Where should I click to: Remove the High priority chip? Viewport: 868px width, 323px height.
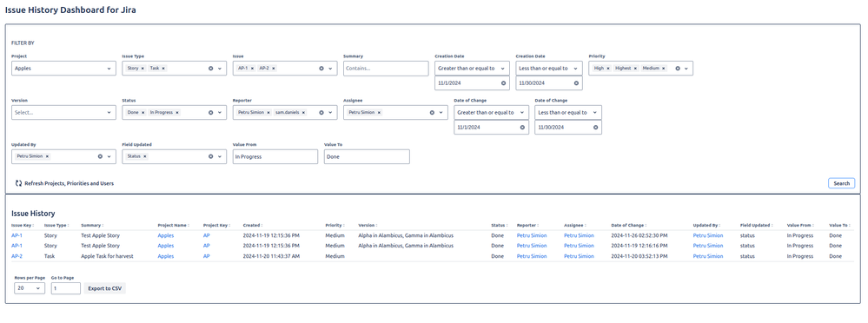pos(608,68)
